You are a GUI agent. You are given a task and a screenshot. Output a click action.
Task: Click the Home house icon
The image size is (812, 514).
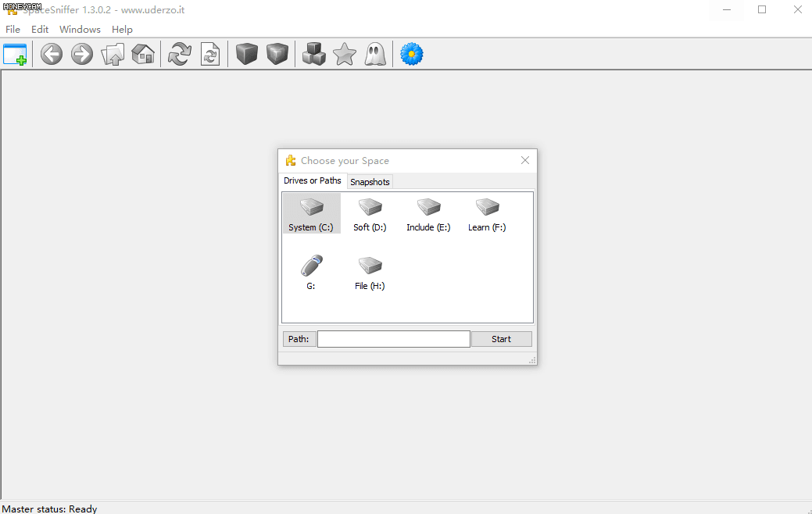click(x=143, y=55)
